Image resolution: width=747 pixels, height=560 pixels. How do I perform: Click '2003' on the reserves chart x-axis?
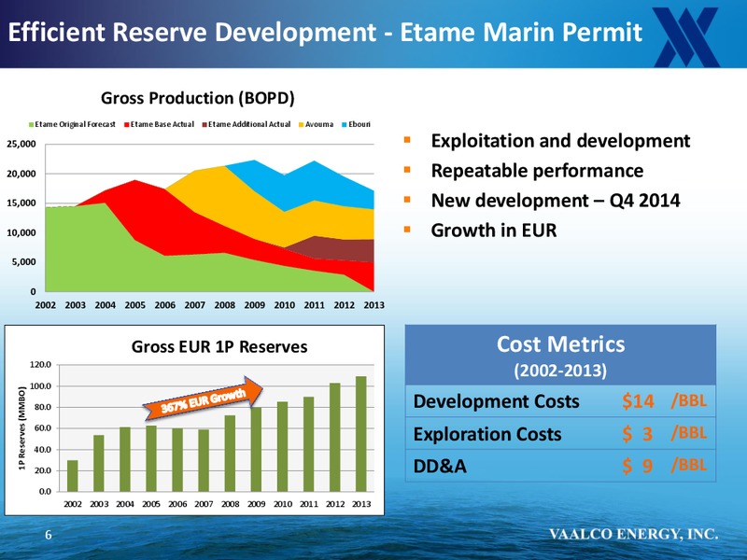click(x=99, y=504)
